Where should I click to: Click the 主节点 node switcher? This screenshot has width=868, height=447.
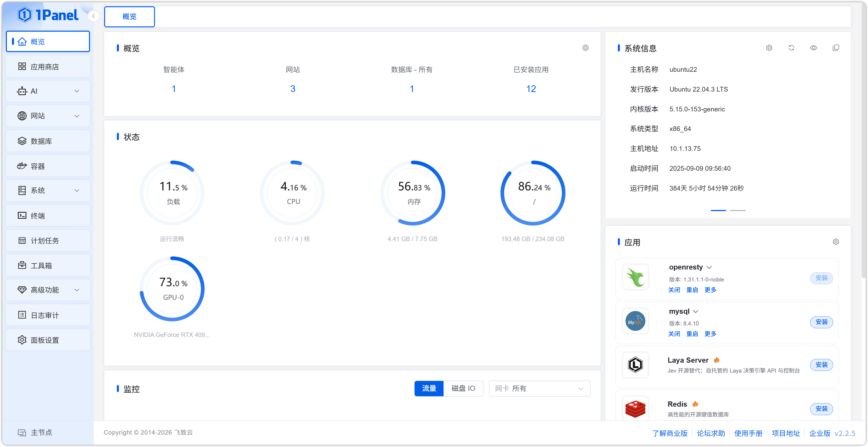click(x=35, y=433)
